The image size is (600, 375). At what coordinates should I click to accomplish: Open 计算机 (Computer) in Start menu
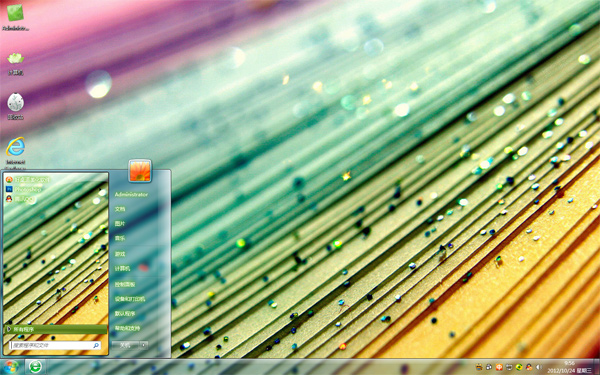pyautogui.click(x=122, y=269)
